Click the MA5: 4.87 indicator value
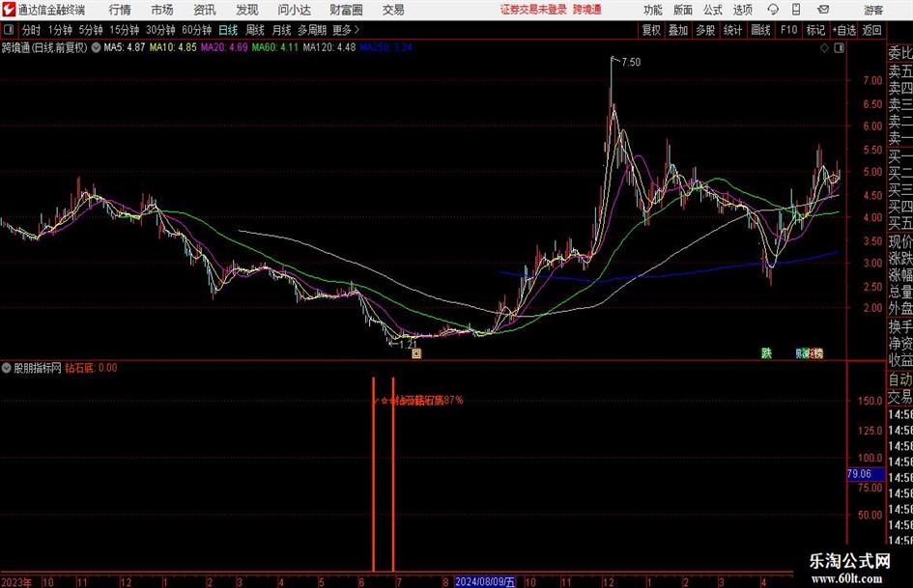 point(124,47)
